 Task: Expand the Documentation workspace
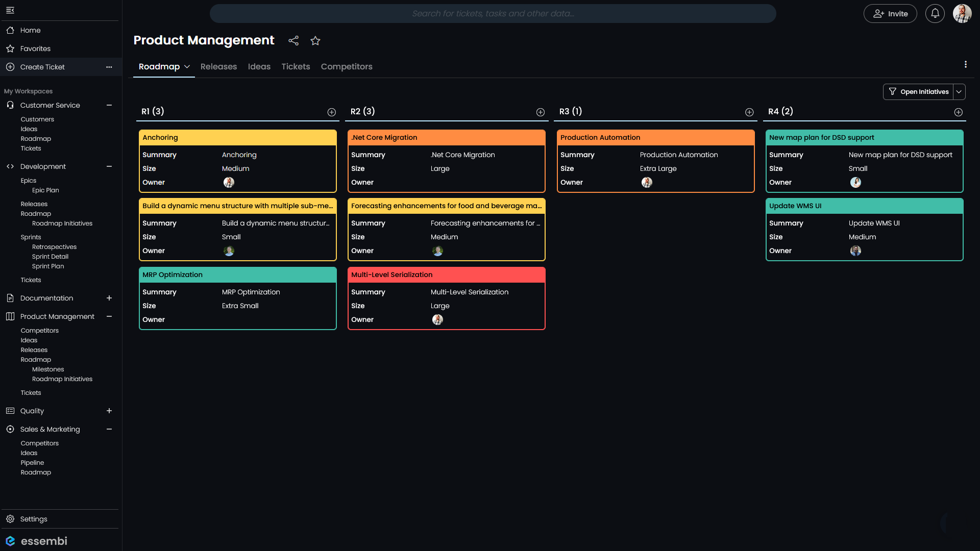pos(109,298)
